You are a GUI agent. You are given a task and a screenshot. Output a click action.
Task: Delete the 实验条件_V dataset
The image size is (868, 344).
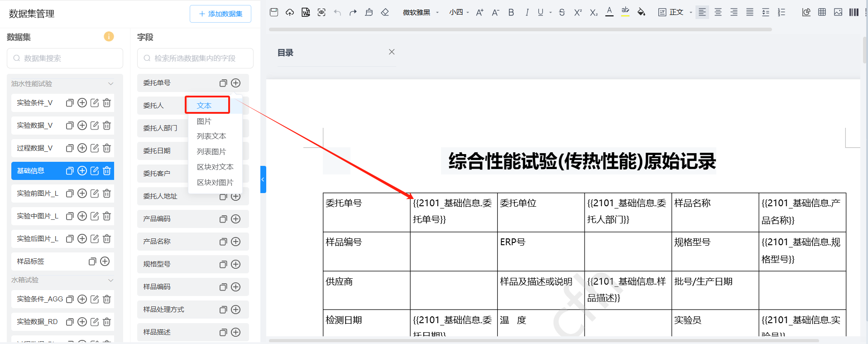pos(107,103)
